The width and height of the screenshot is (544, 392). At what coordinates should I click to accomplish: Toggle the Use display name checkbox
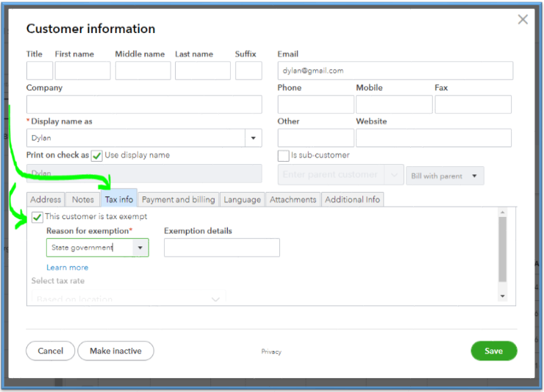97,156
